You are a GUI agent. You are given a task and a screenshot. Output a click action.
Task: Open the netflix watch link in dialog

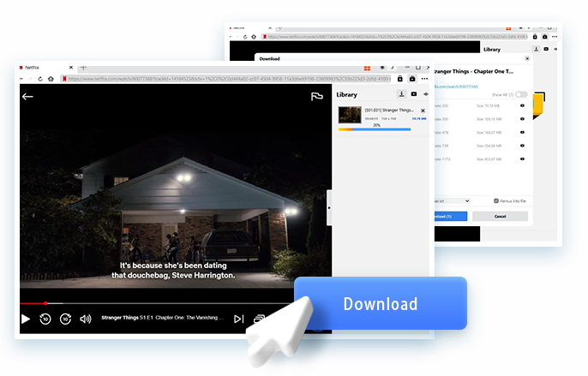[456, 87]
